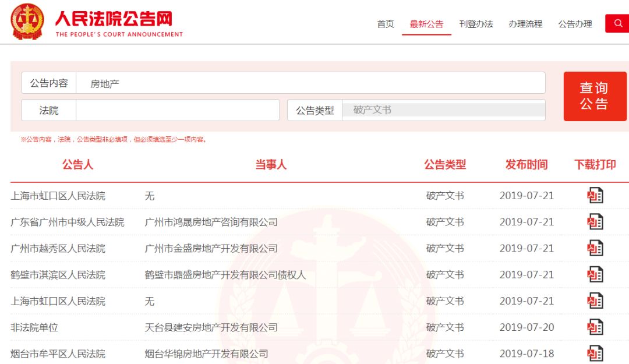
Task: Click the 法院 field label
Action: click(48, 110)
